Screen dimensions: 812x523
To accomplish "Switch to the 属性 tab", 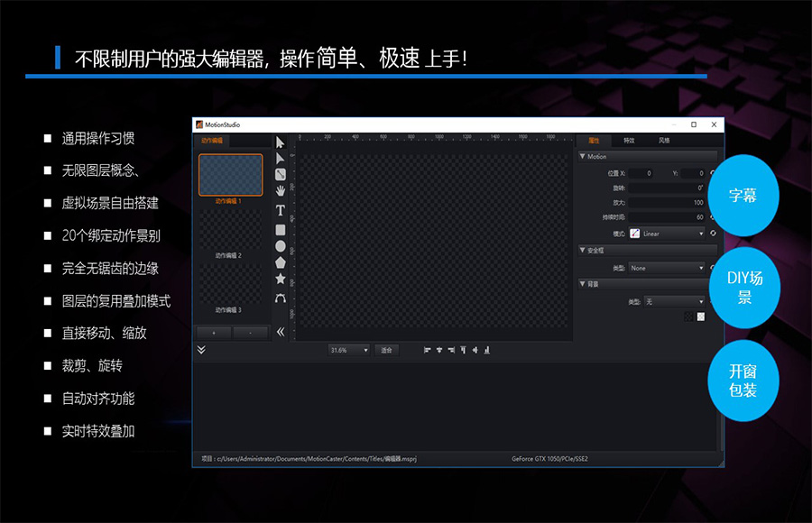I will tap(594, 141).
